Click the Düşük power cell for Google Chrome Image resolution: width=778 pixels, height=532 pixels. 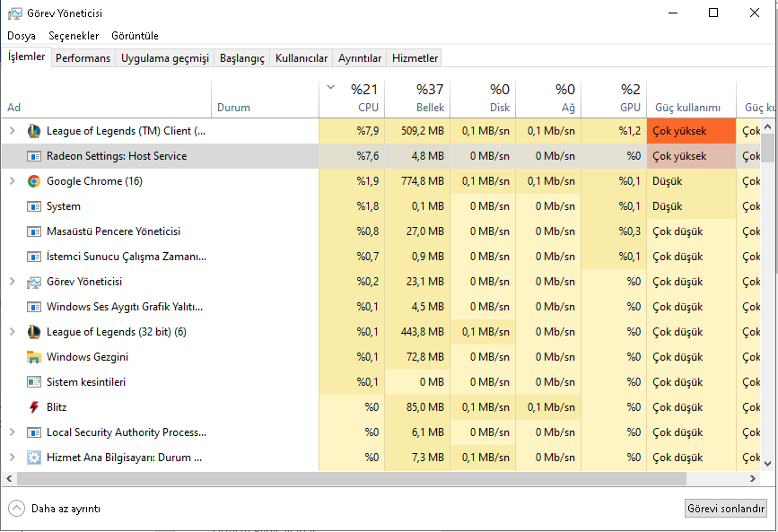coord(692,181)
